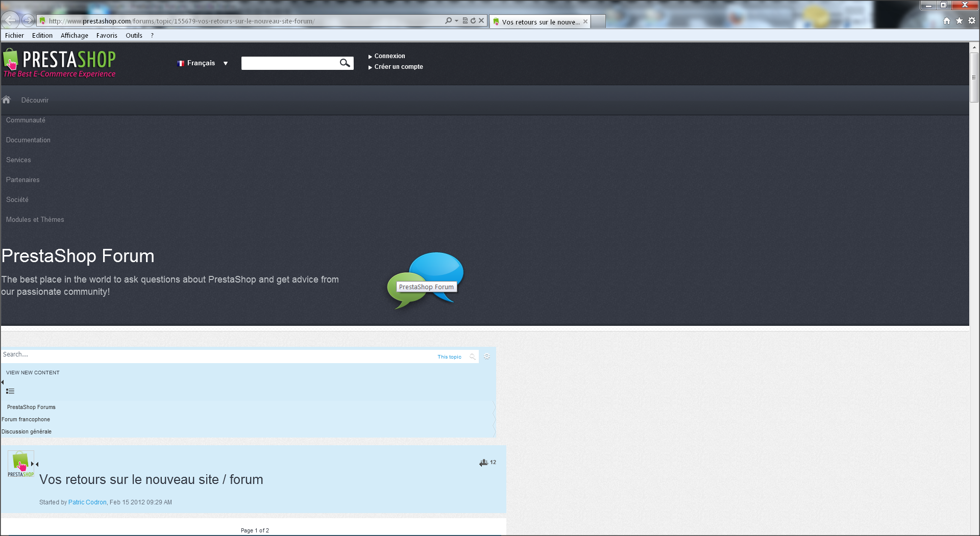The height and width of the screenshot is (536, 980).
Task: Click the compatibility view icon in address bar
Action: tap(465, 21)
